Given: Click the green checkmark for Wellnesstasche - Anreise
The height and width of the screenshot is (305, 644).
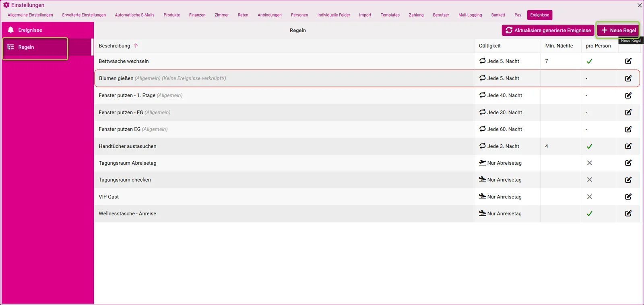Looking at the screenshot, I should pyautogui.click(x=589, y=213).
